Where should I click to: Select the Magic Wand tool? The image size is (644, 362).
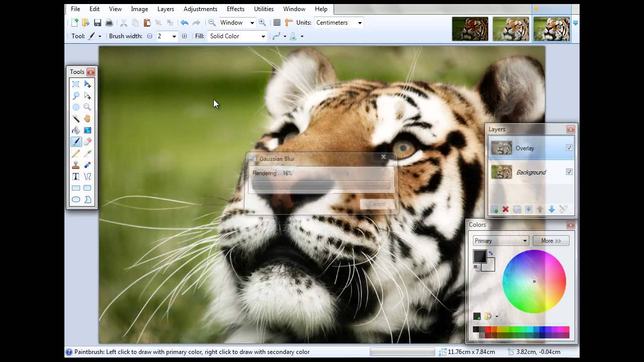75,119
